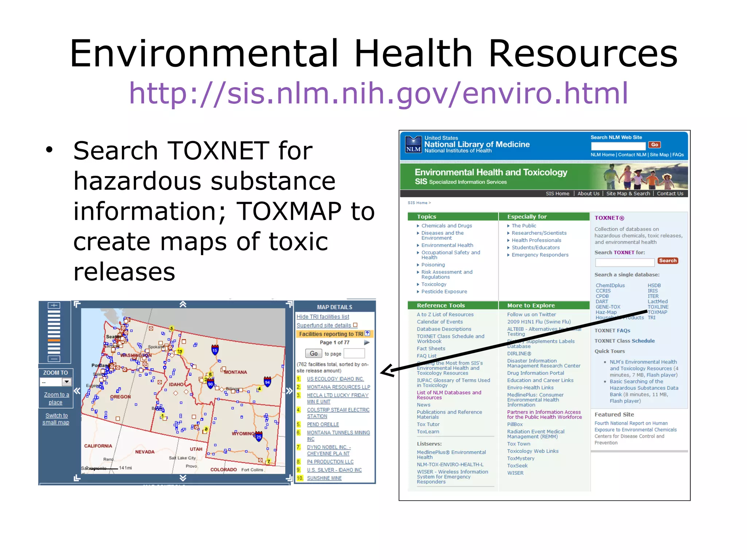
Task: Click Interstate 94 shield on the map
Action: (267, 382)
